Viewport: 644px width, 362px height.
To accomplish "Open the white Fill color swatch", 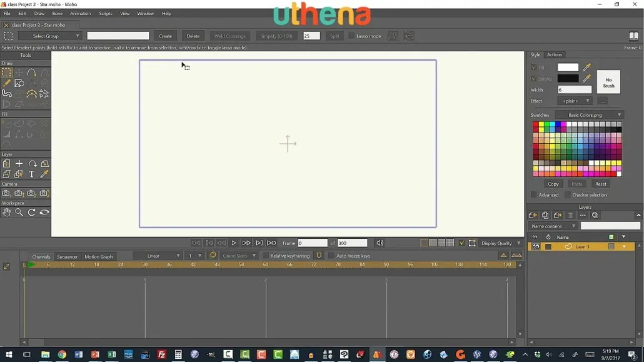I will tap(568, 67).
